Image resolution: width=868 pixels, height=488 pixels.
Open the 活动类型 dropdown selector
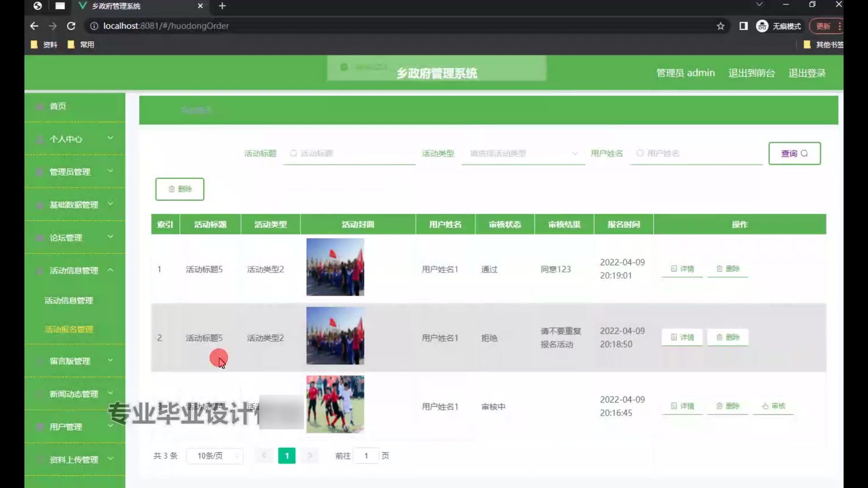(523, 154)
